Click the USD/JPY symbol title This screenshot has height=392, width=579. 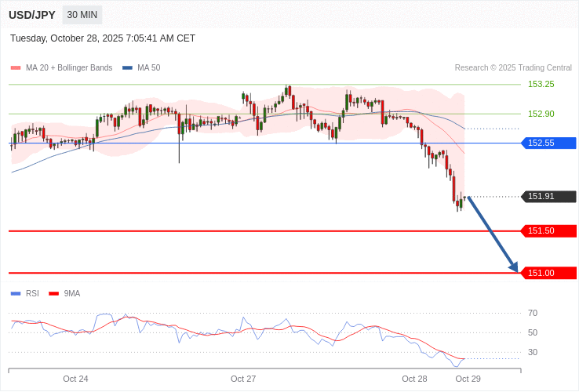(32, 15)
